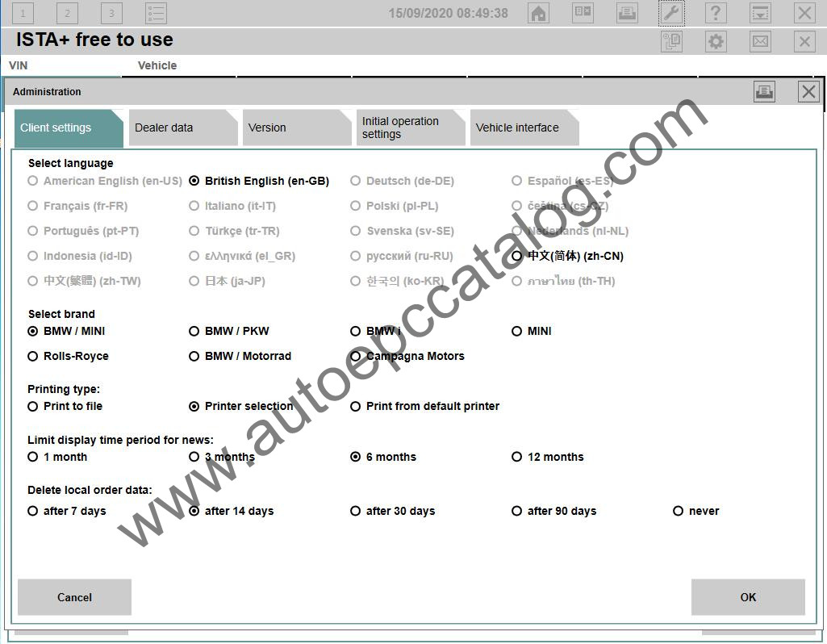The image size is (827, 644).
Task: Select Italiano (it-IT) language
Action: coord(232,206)
